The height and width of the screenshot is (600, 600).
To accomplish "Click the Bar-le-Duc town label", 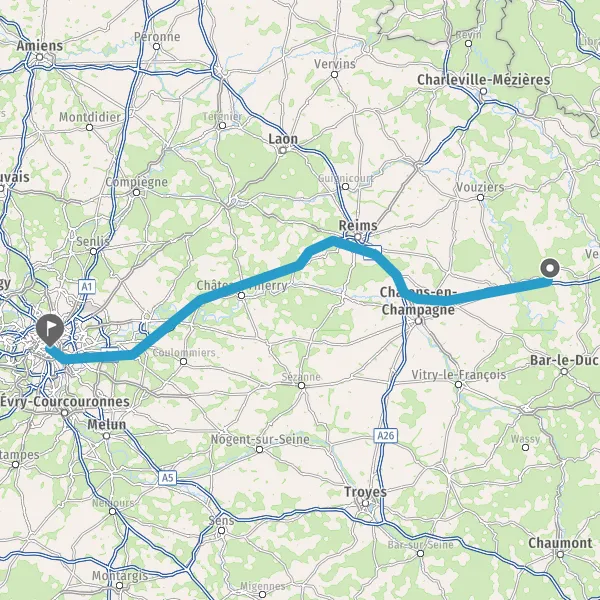I will coord(564,360).
